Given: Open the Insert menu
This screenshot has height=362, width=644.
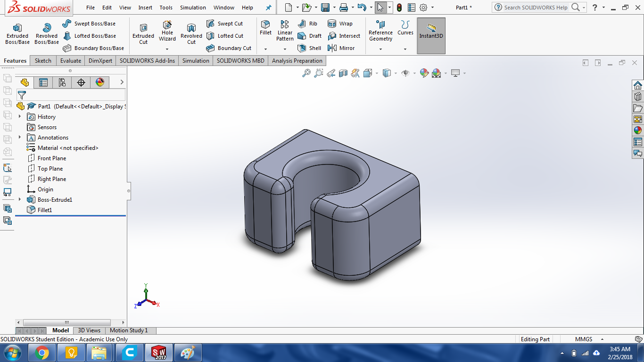Looking at the screenshot, I should pos(145,8).
